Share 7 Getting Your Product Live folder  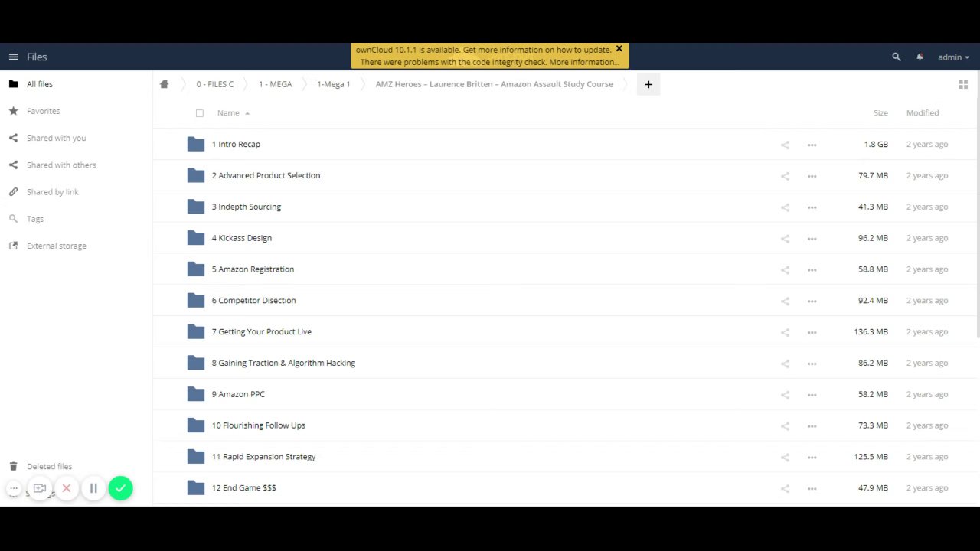point(785,332)
